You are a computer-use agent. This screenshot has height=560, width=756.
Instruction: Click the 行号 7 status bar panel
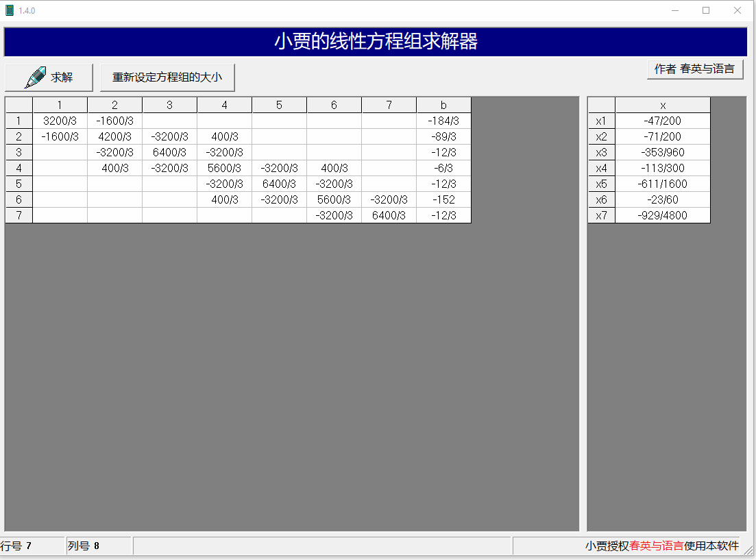32,546
